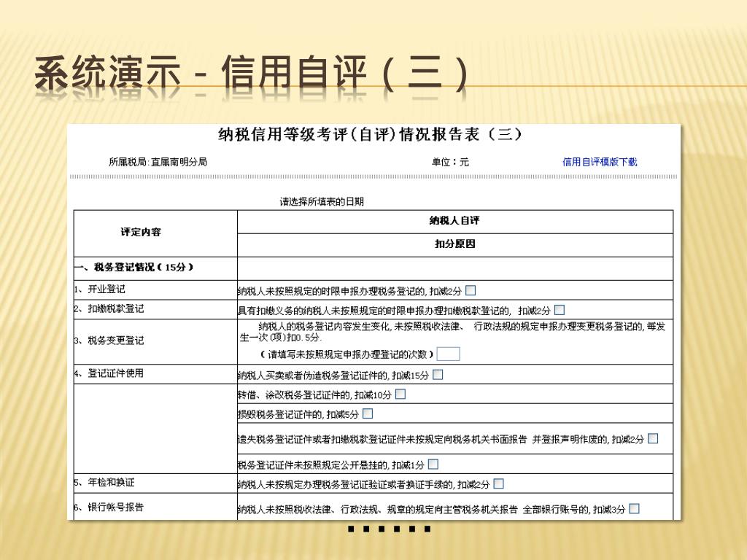The width and height of the screenshot is (747, 560).
Task: Click the 纳税人的税务登记内容发生变化 description text
Action: coord(452,332)
